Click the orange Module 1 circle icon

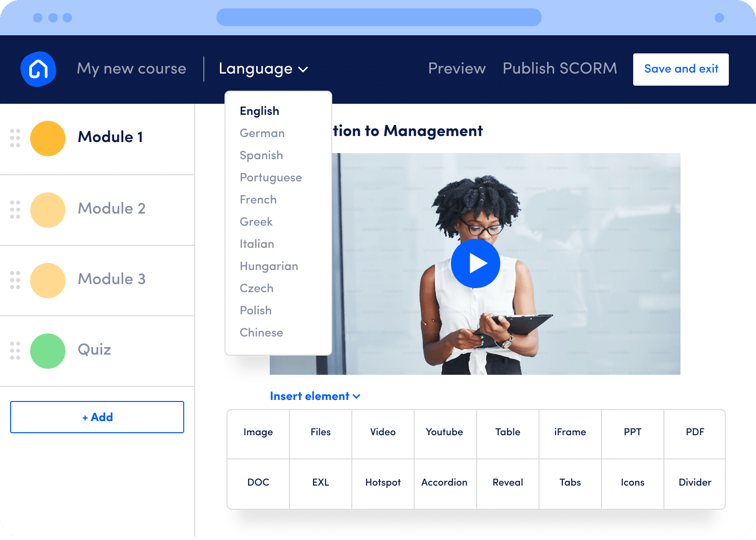48,139
